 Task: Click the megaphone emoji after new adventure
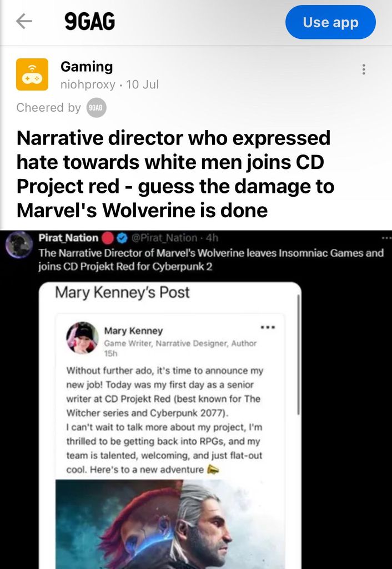tap(213, 470)
